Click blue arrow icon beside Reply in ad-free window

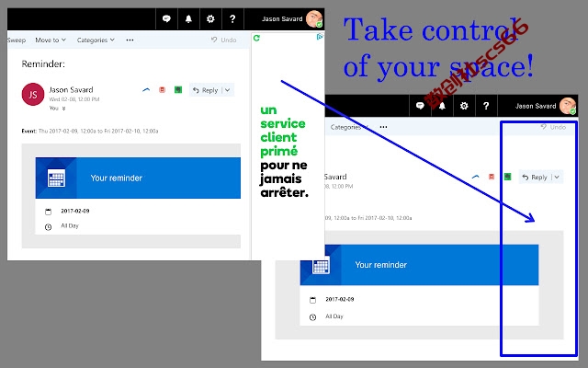coord(476,177)
